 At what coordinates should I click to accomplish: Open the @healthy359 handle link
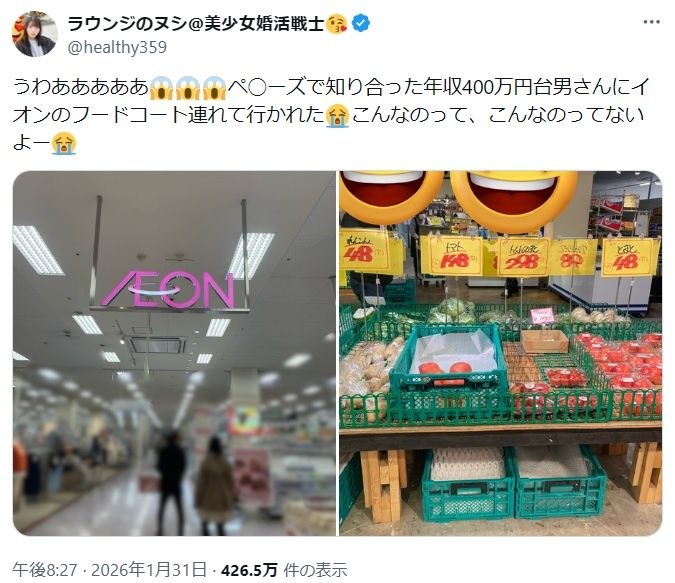coord(117,47)
